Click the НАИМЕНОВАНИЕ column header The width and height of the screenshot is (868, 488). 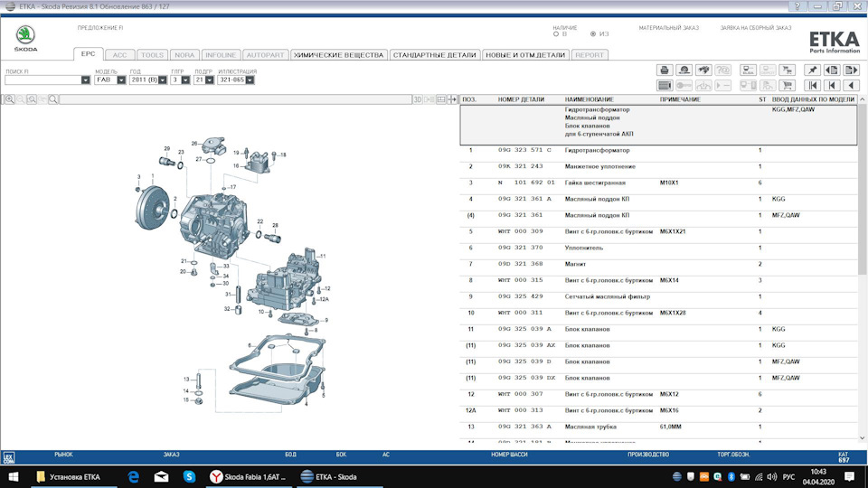(x=589, y=99)
